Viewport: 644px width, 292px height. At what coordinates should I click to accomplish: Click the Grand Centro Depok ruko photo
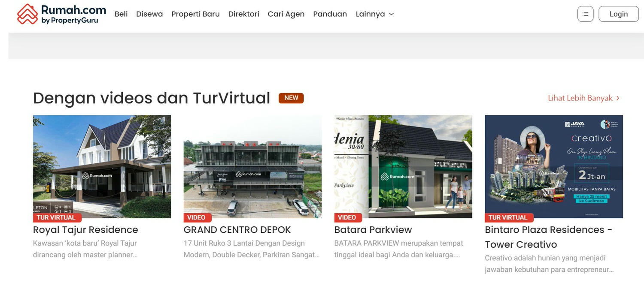pyautogui.click(x=252, y=166)
